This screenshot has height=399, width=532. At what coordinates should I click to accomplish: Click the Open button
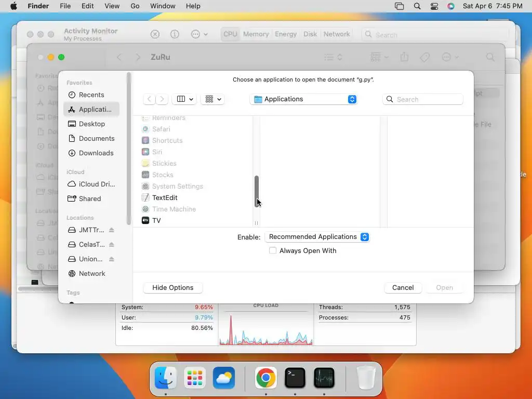click(444, 287)
